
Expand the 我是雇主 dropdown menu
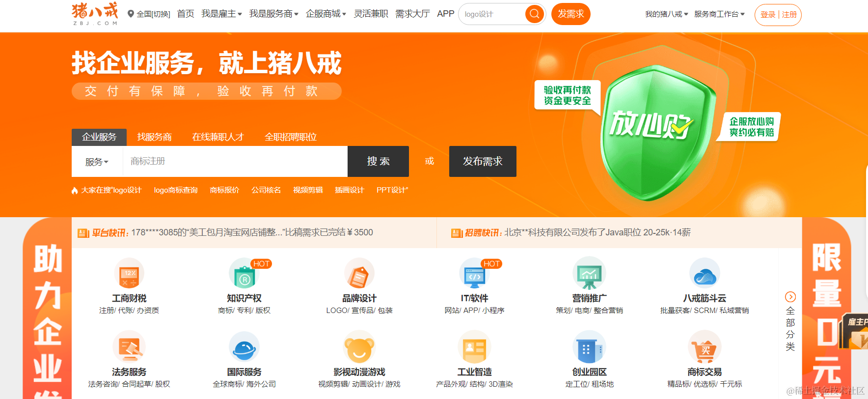point(221,14)
